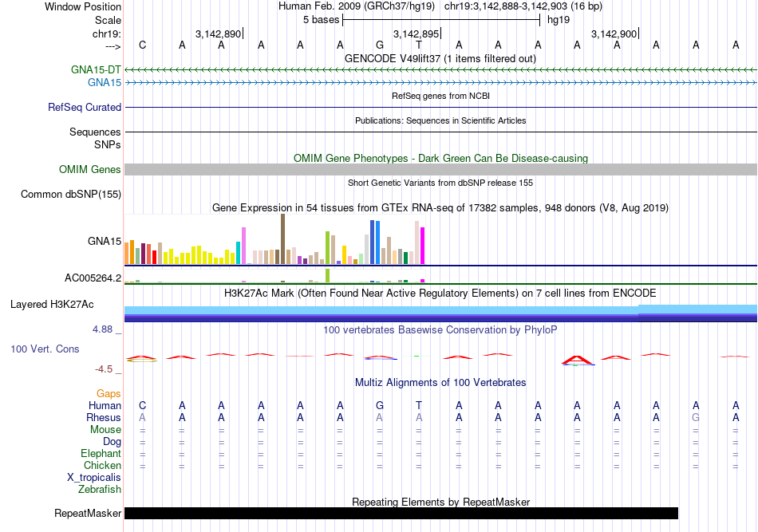Click the Window Position label

(83, 6)
